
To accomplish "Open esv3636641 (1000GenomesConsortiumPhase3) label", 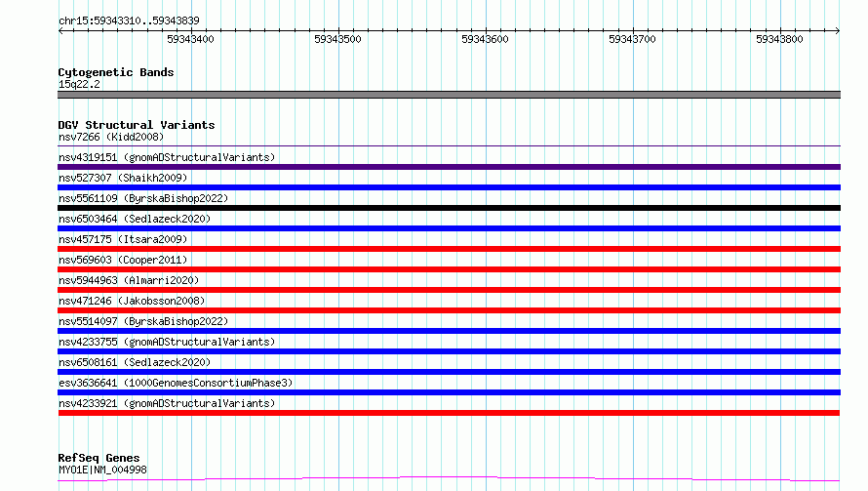I will point(176,383).
